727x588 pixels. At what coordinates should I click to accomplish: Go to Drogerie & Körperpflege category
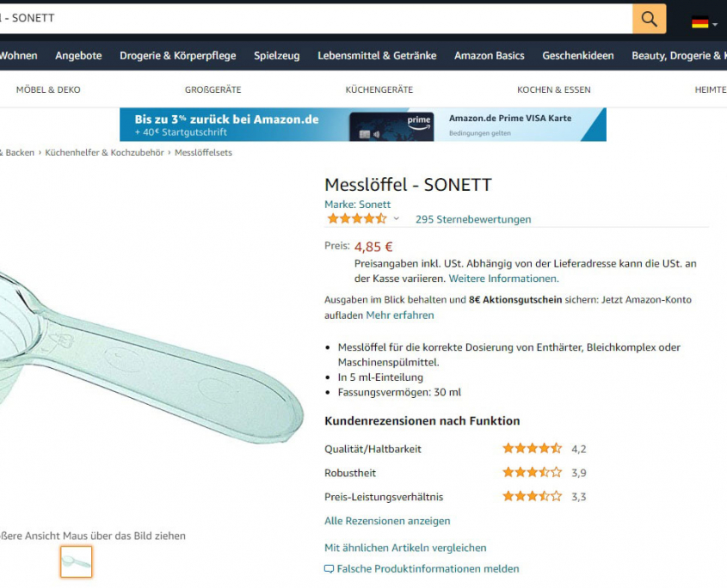click(177, 56)
